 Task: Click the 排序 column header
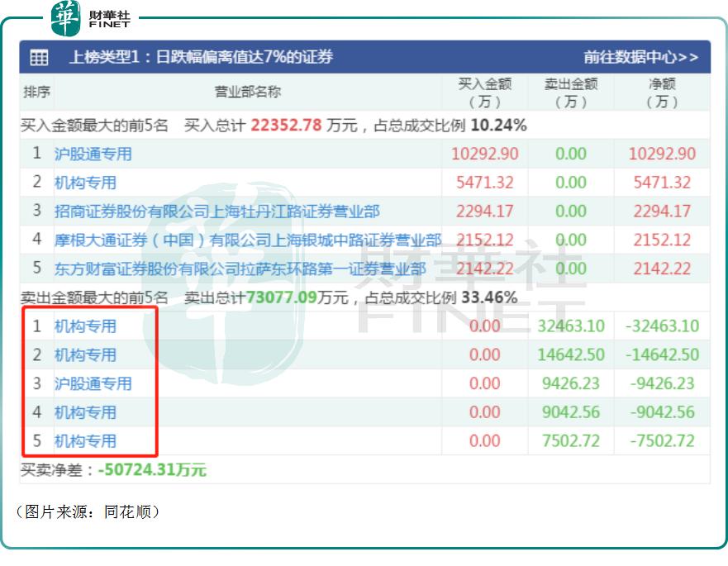(37, 92)
